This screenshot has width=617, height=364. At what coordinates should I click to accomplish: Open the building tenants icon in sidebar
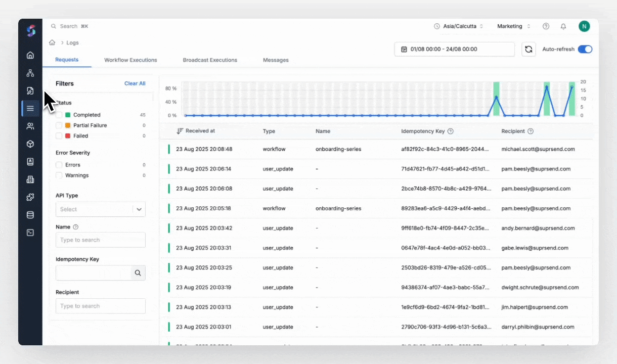(x=30, y=179)
